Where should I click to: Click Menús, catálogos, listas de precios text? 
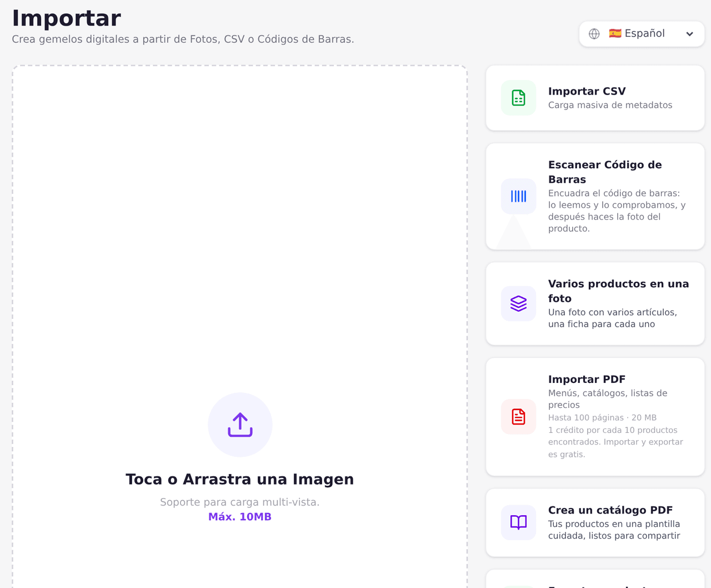tap(608, 399)
